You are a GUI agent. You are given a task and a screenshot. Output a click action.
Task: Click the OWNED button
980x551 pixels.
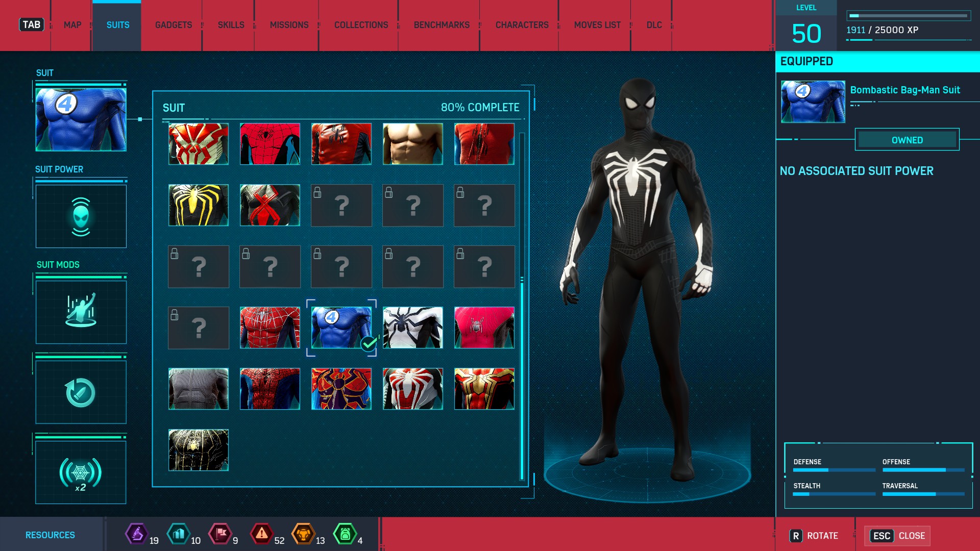(907, 140)
